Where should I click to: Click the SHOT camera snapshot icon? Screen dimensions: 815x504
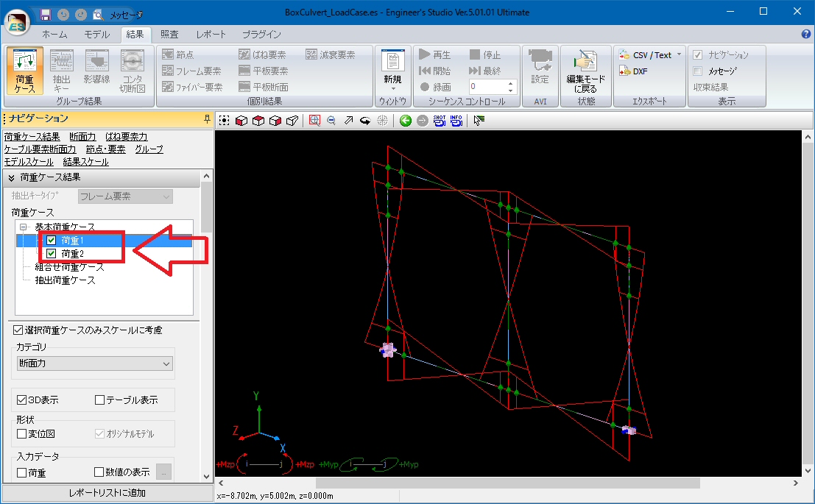[x=440, y=121]
